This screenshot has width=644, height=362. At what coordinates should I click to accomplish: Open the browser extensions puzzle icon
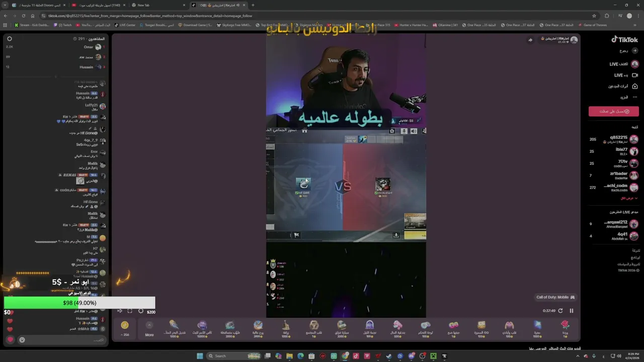click(x=607, y=16)
